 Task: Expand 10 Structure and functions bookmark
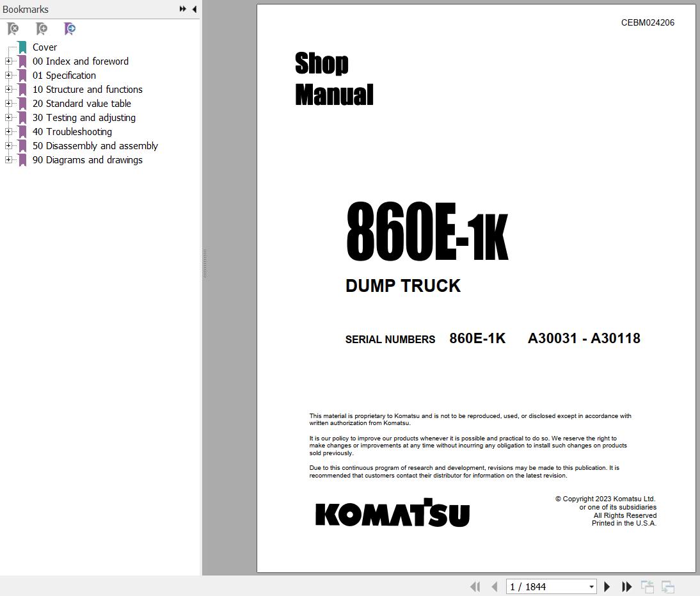[x=8, y=90]
